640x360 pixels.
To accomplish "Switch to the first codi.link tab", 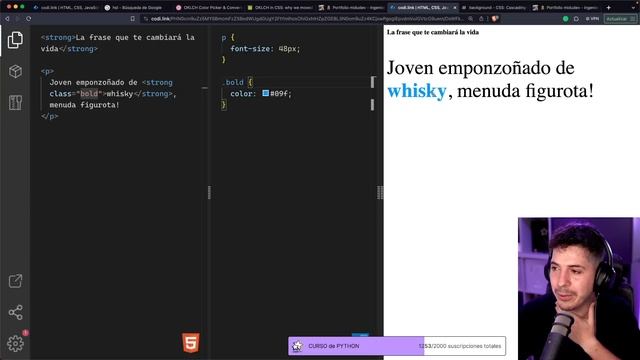I will pyautogui.click(x=65, y=7).
